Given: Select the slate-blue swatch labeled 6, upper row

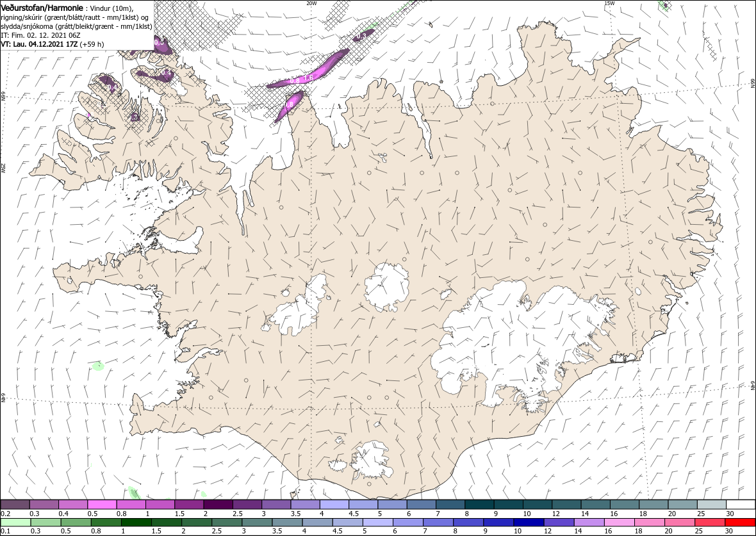Looking at the screenshot, I should tap(422, 505).
